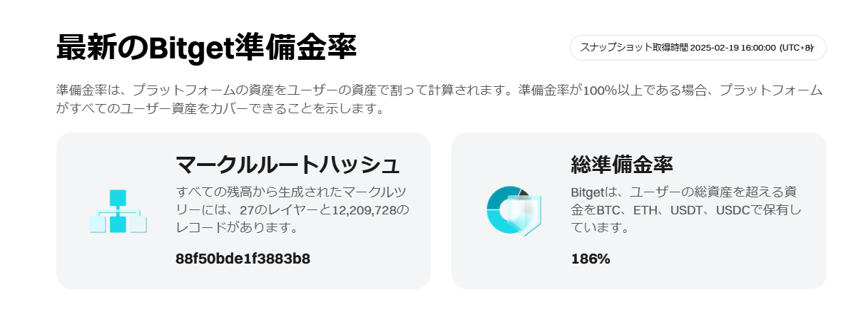Click the Merkle tree diagram icon

[x=118, y=212]
